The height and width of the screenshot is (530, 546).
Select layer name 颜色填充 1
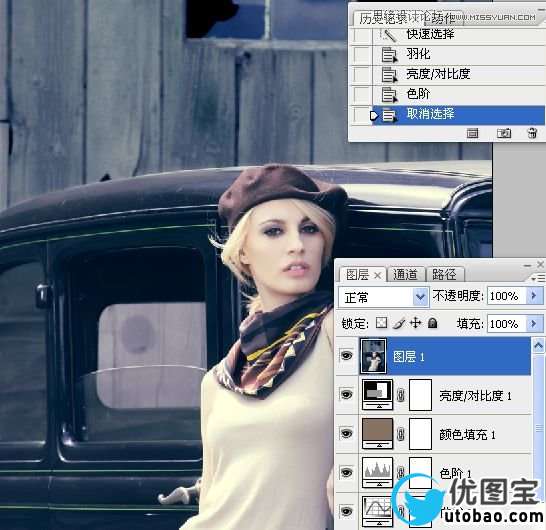coord(467,435)
